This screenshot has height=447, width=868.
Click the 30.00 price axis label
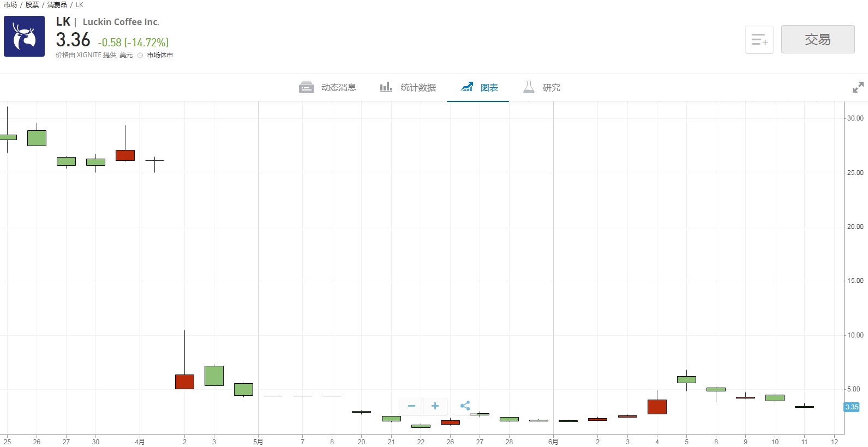click(x=855, y=118)
